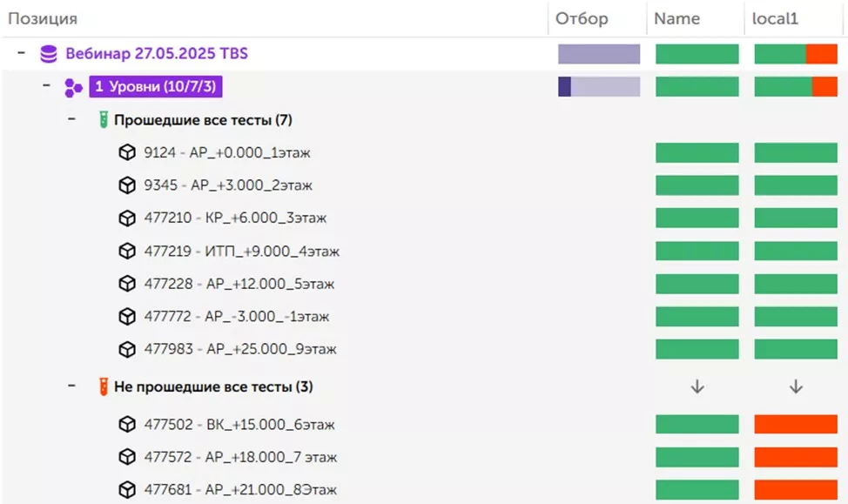848x504 pixels.
Task: Click the cube icon for 477502 - ВК_+15.000_6этаж
Action: [x=127, y=425]
